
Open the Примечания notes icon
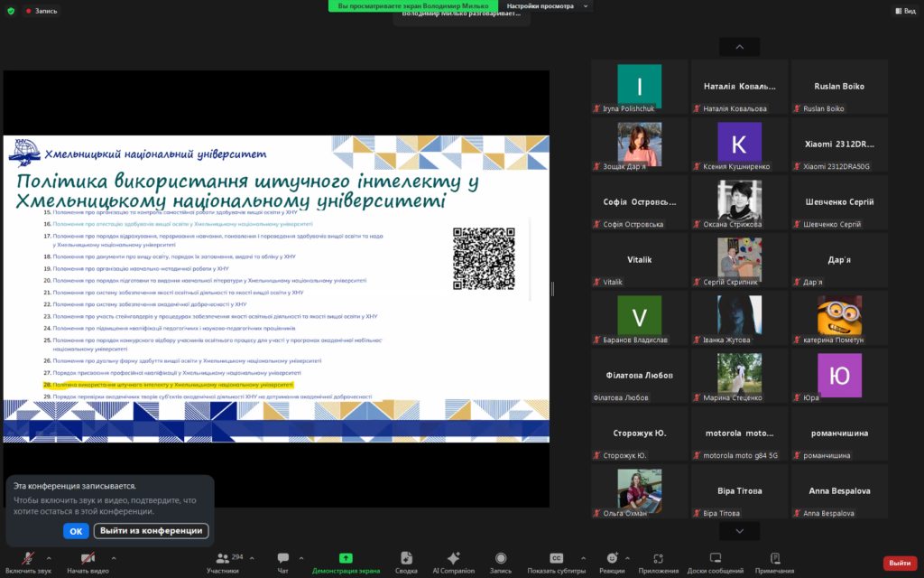click(x=775, y=558)
